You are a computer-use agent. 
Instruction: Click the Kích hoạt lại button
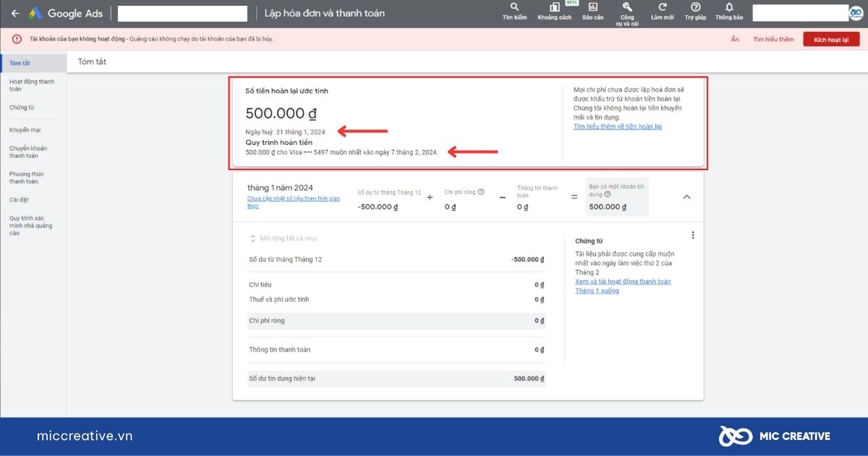tap(831, 39)
